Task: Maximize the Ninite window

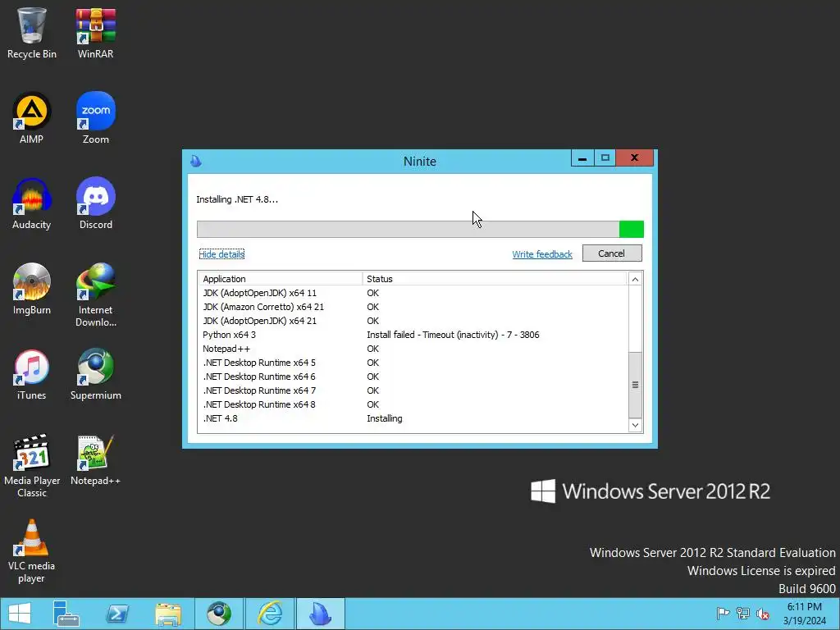Action: coord(605,158)
